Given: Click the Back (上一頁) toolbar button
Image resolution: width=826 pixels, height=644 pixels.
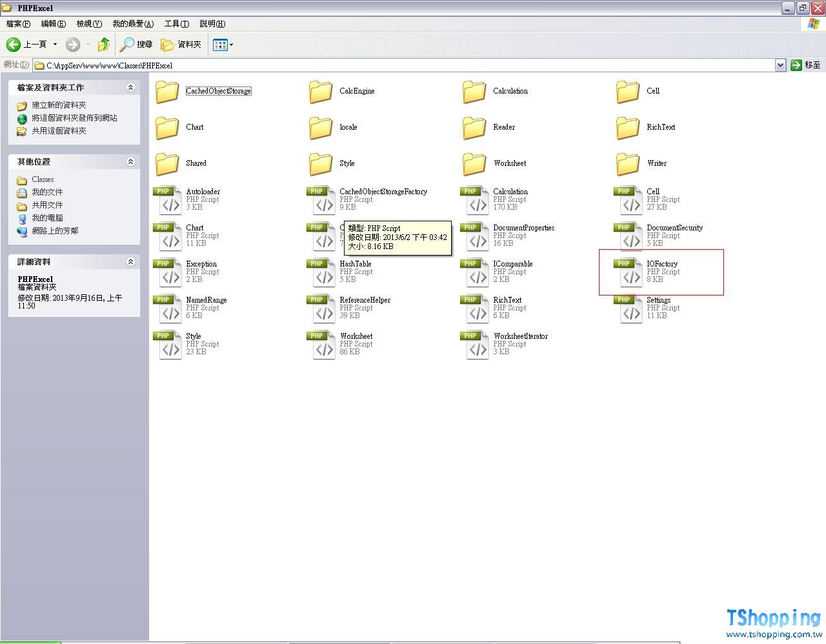Looking at the screenshot, I should [x=26, y=45].
